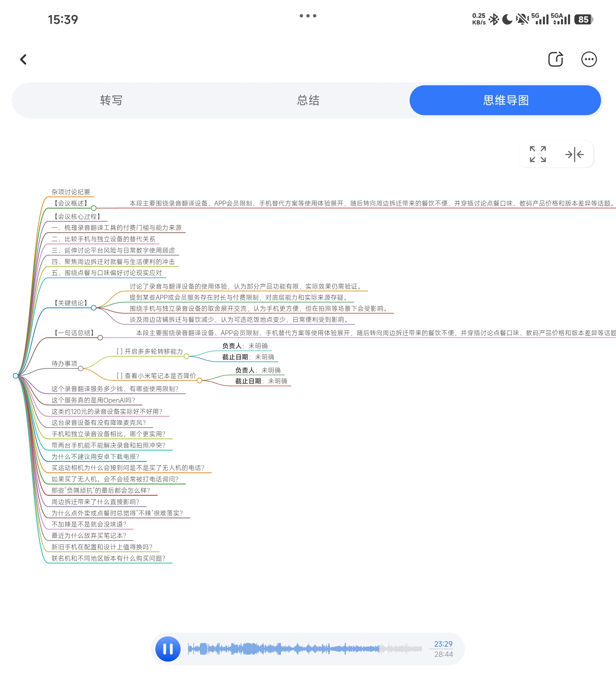Select question 这类约120元的录音设备实际好不好用？
616x689 pixels.
coord(107,412)
